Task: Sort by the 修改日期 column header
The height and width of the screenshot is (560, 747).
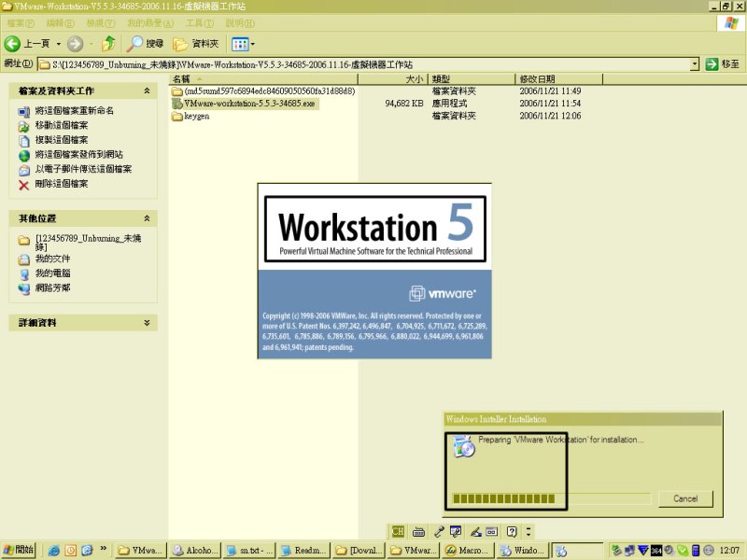Action: (x=558, y=79)
